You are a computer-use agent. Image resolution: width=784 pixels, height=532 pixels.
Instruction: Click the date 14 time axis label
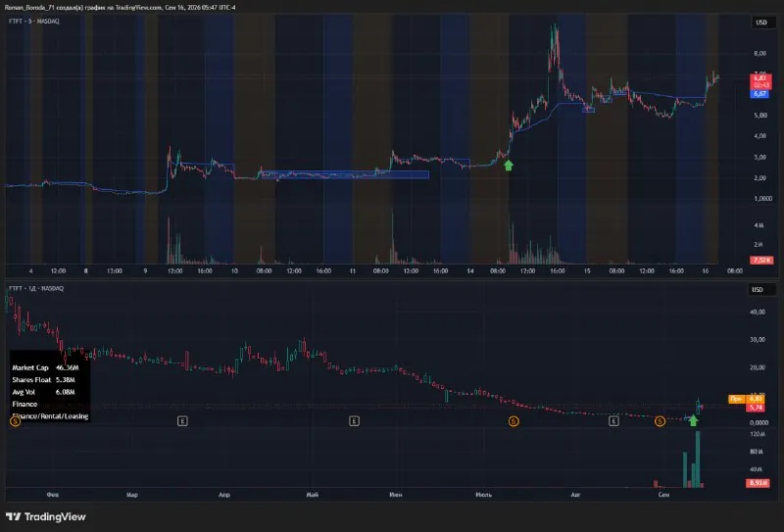[470, 271]
